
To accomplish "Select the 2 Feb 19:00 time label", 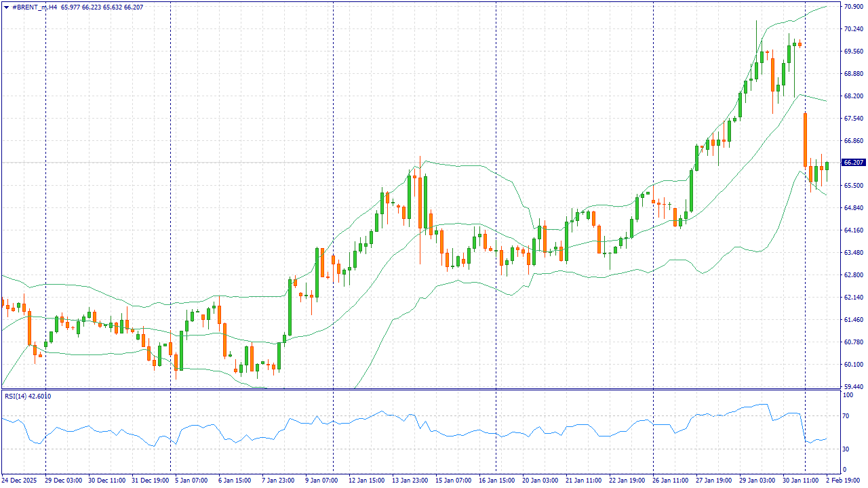I will [843, 481].
